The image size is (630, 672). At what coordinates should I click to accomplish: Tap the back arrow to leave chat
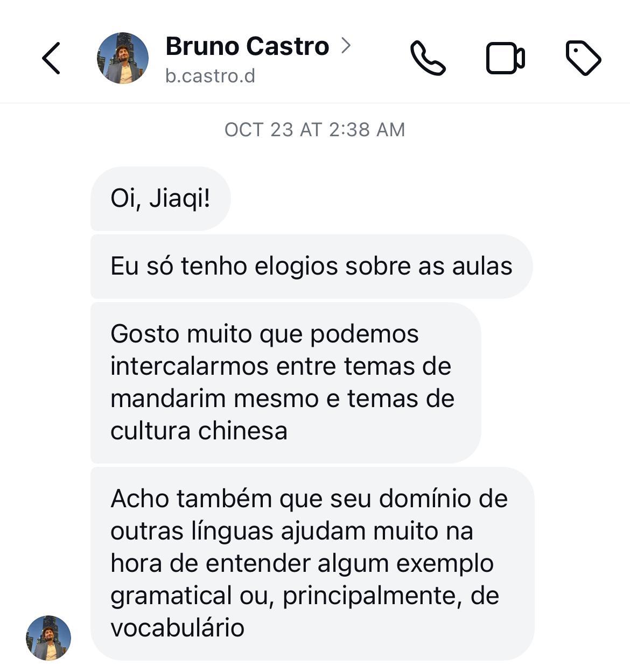[51, 58]
